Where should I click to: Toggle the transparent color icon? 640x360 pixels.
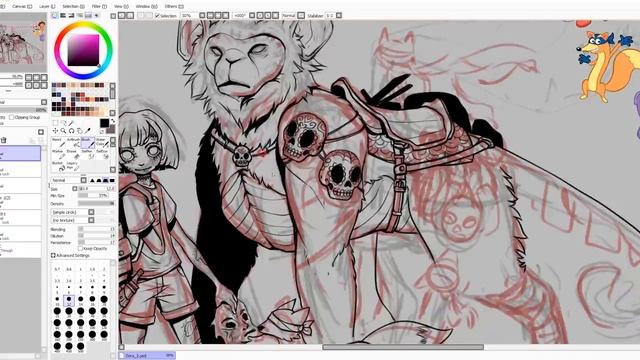pos(102,131)
